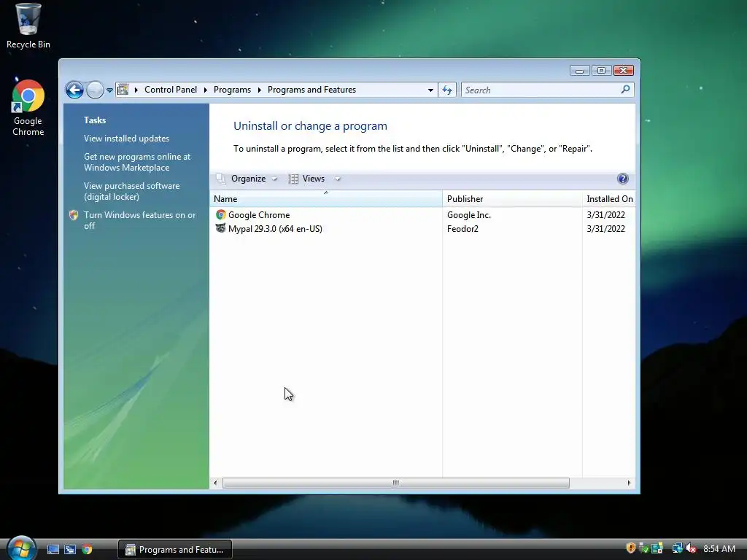This screenshot has height=560, width=747.
Task: Open the Windows Start orb
Action: tap(21, 548)
